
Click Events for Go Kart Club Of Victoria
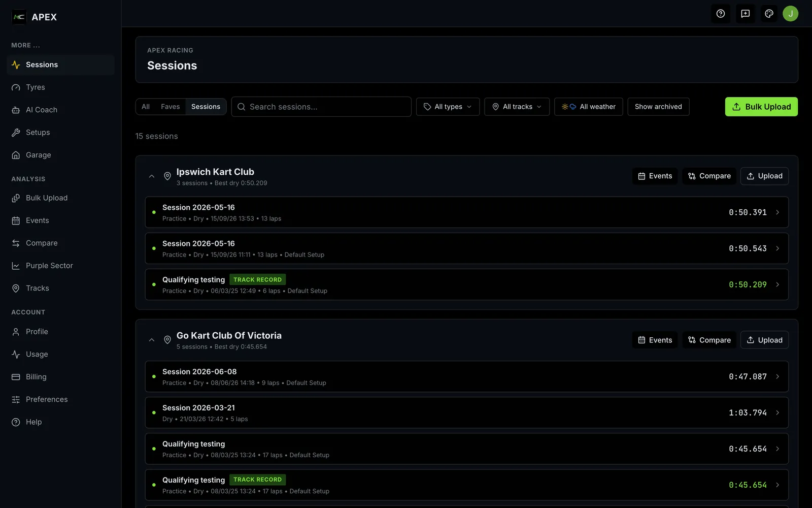click(655, 340)
